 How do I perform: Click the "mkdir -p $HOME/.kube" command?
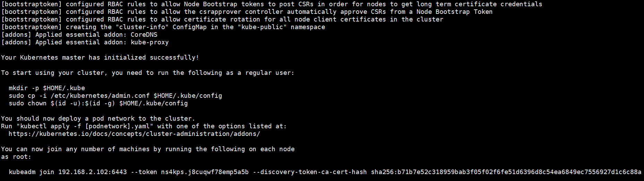pos(47,88)
